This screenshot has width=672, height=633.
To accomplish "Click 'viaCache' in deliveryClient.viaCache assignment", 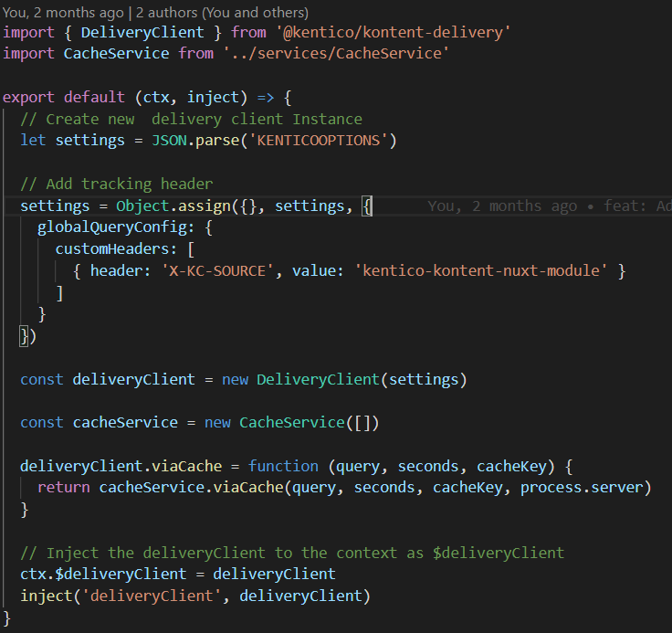I will (186, 466).
